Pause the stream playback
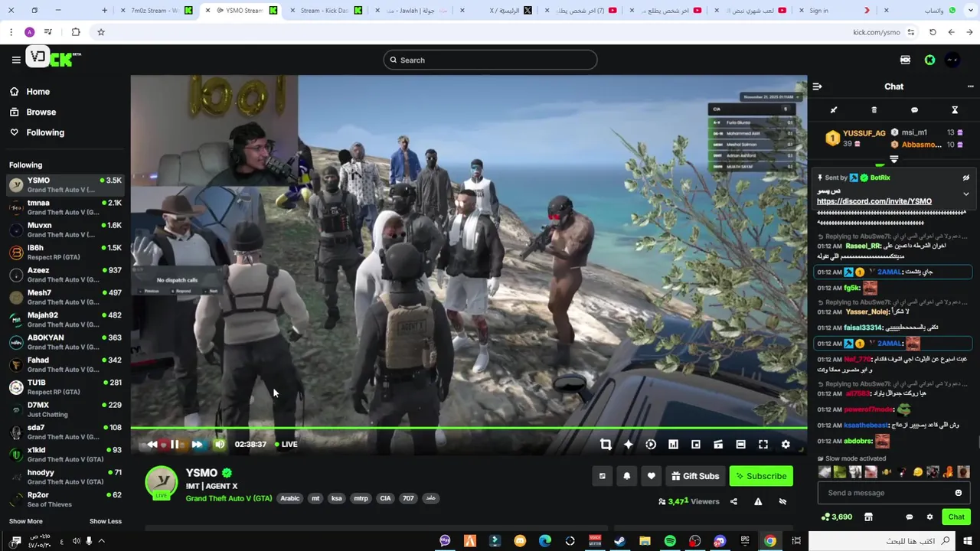980x551 pixels. pyautogui.click(x=175, y=444)
